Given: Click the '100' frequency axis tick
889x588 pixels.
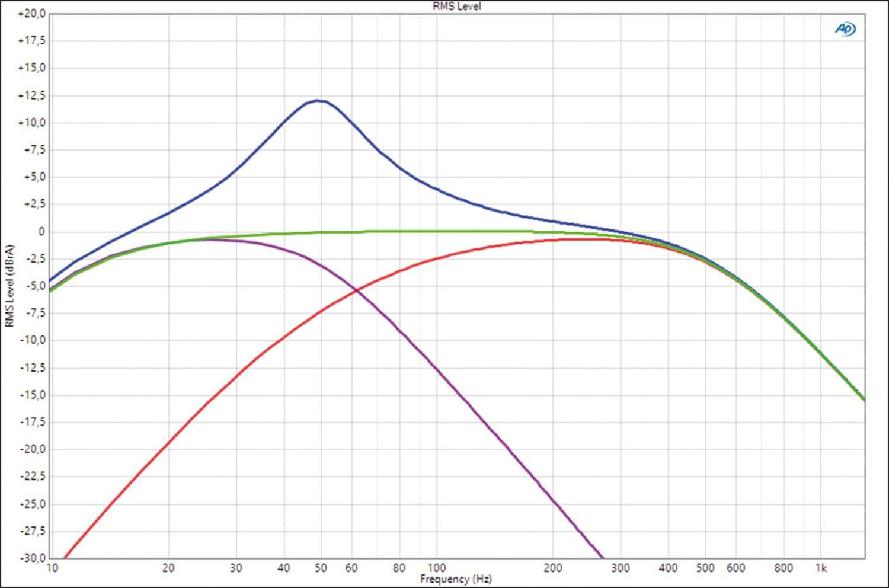Looking at the screenshot, I should tap(436, 568).
